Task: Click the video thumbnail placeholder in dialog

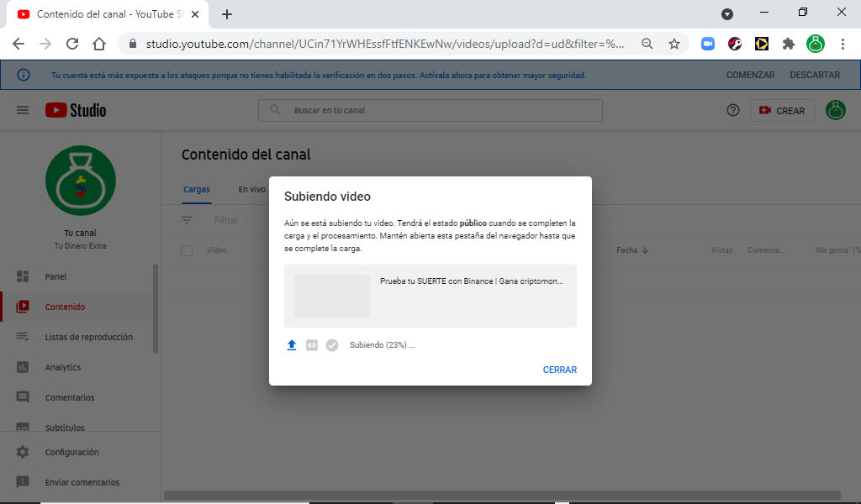Action: 331,296
